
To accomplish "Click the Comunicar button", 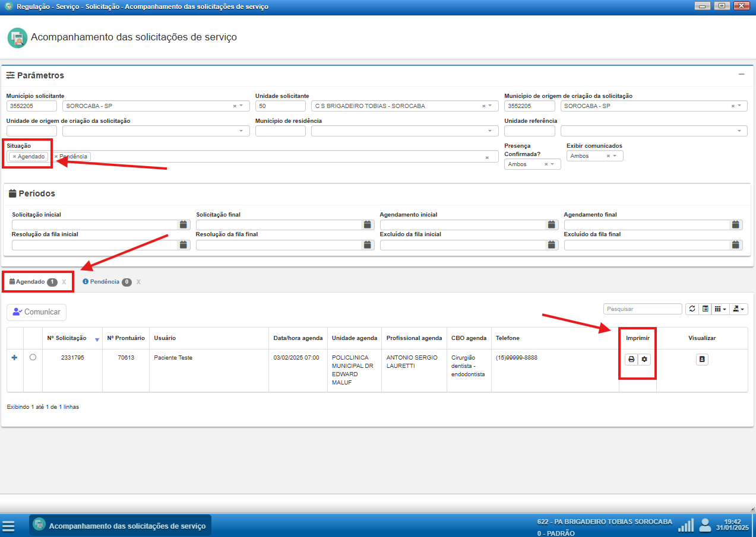I will (37, 312).
